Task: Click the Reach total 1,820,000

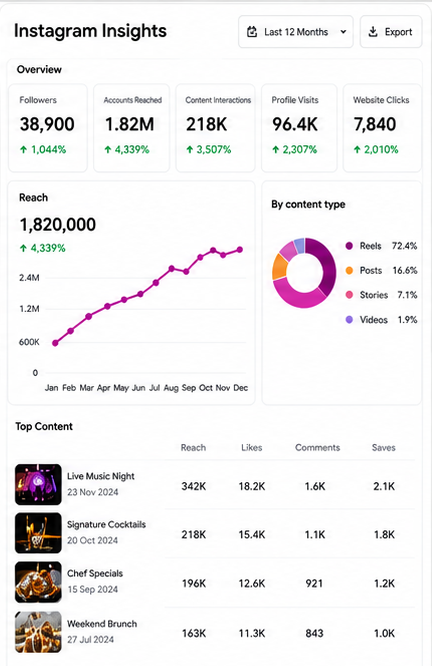Action: (x=58, y=225)
